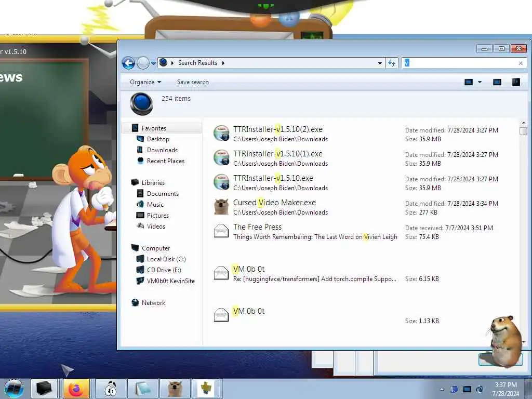Click the refresh button beside address bar
The image size is (532, 399).
coord(392,63)
